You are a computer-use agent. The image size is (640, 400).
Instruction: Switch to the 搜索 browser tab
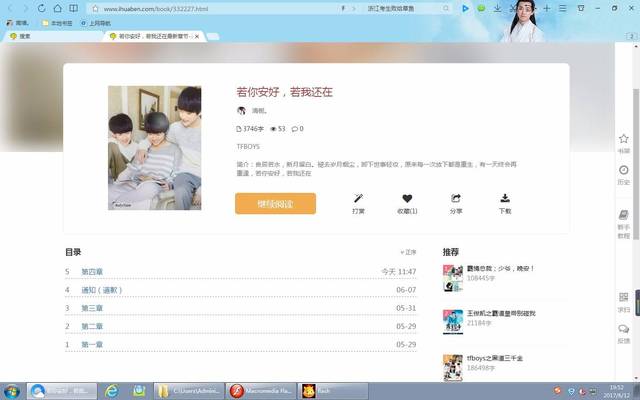[x=20, y=36]
